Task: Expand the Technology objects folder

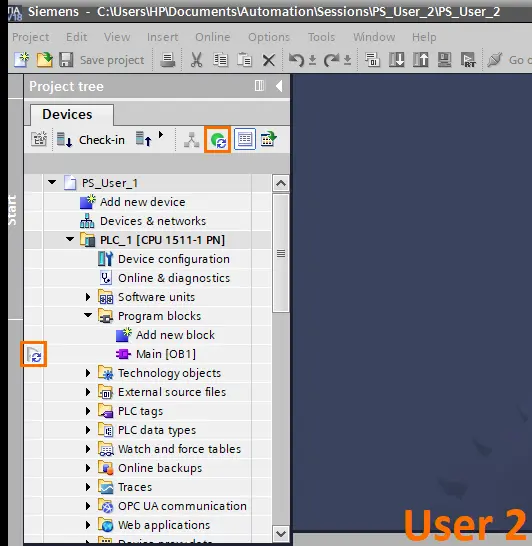Action: [x=88, y=373]
